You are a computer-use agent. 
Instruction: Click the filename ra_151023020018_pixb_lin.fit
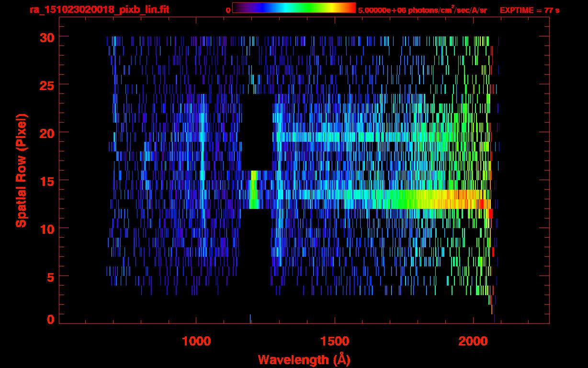pos(99,10)
